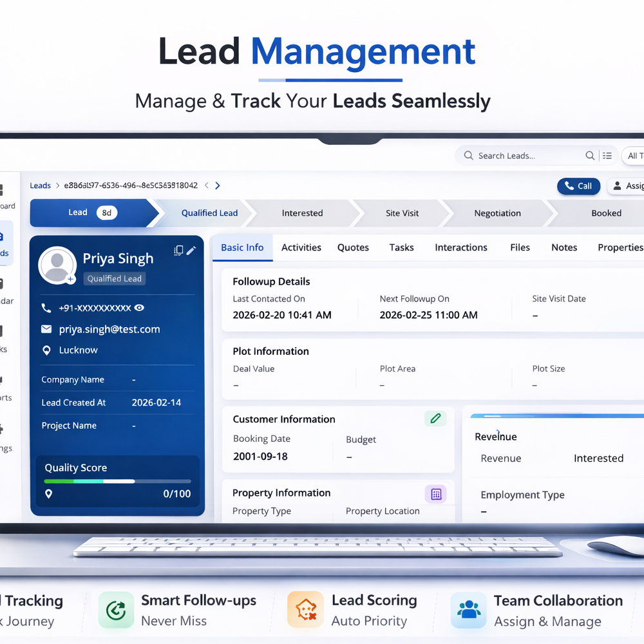Reveal the phone number with the eye toggle

pos(139,307)
